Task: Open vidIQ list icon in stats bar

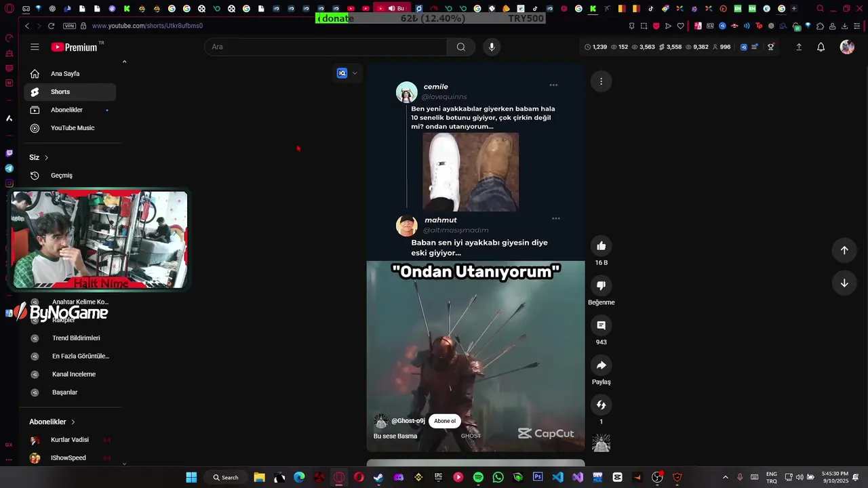Action: pyautogui.click(x=755, y=47)
